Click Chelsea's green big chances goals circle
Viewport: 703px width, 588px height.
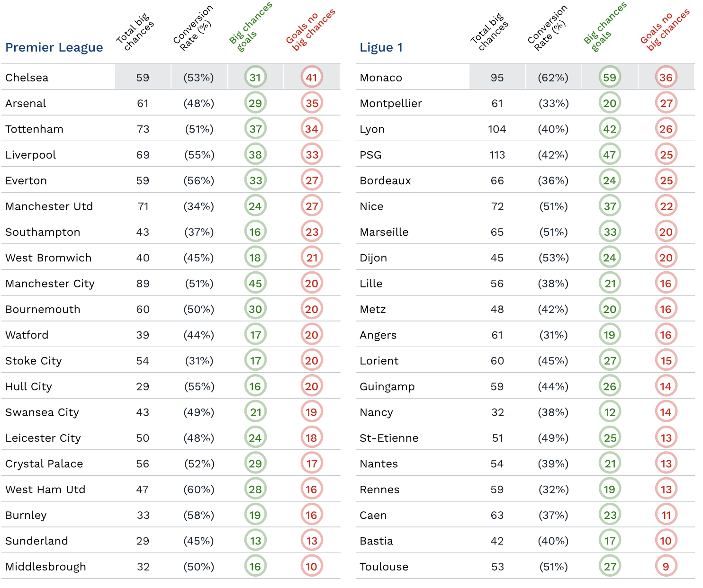tap(255, 77)
